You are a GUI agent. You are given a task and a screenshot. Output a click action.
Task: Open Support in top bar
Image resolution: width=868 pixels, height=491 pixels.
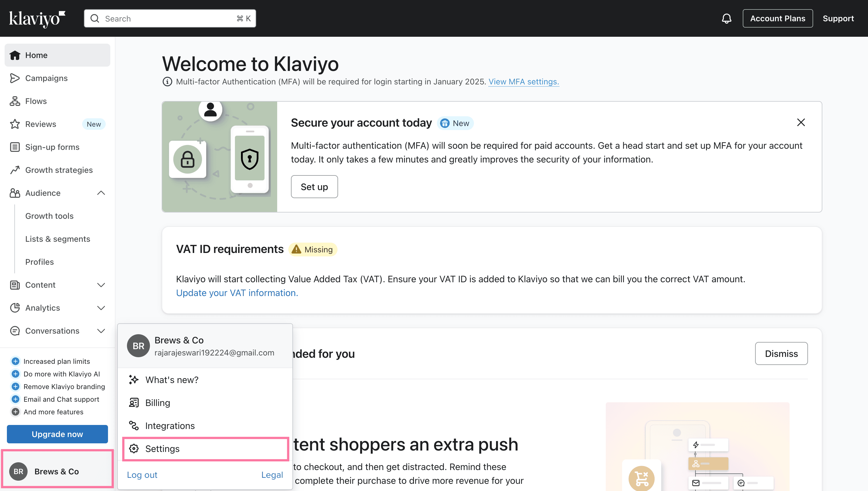838,19
